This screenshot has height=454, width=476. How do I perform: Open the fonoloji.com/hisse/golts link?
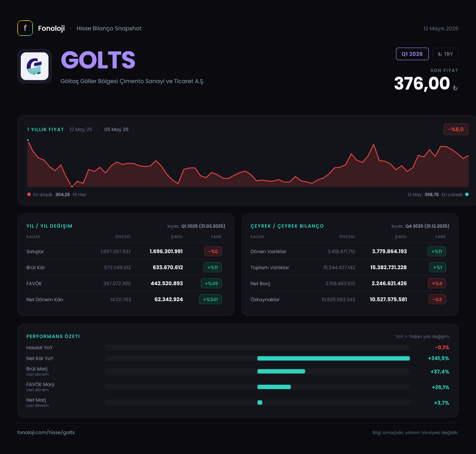click(46, 432)
